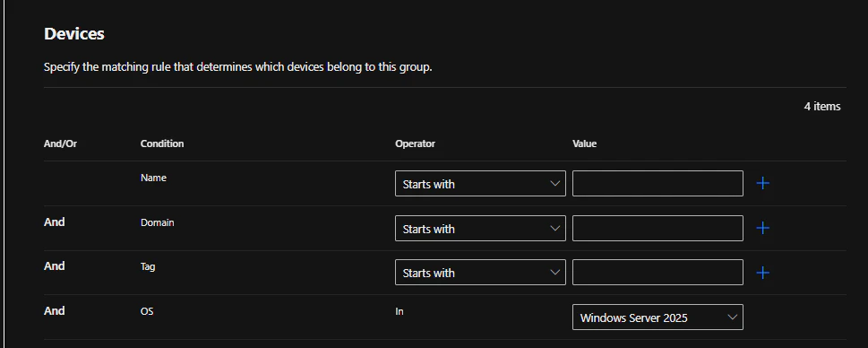This screenshot has height=348, width=868.
Task: Click the 'Condition' column header
Action: (x=161, y=144)
